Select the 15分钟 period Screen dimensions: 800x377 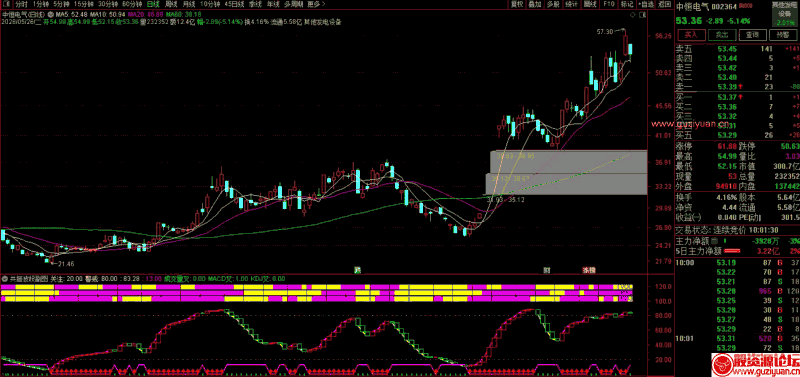point(84,5)
